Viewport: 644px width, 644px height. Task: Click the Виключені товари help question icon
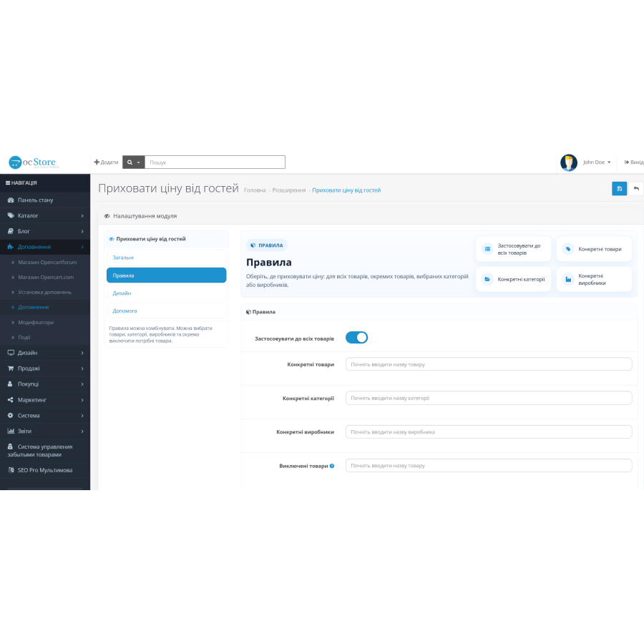coord(332,466)
